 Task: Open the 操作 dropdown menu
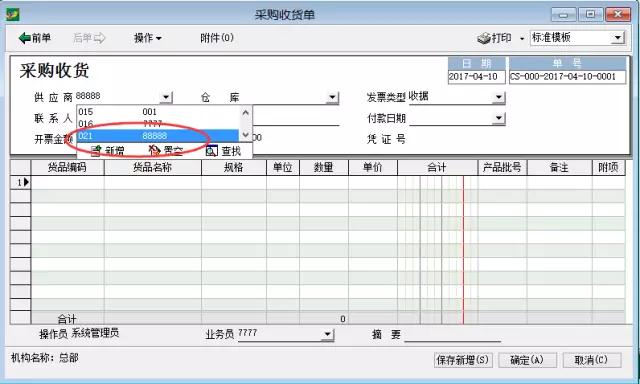click(x=148, y=38)
